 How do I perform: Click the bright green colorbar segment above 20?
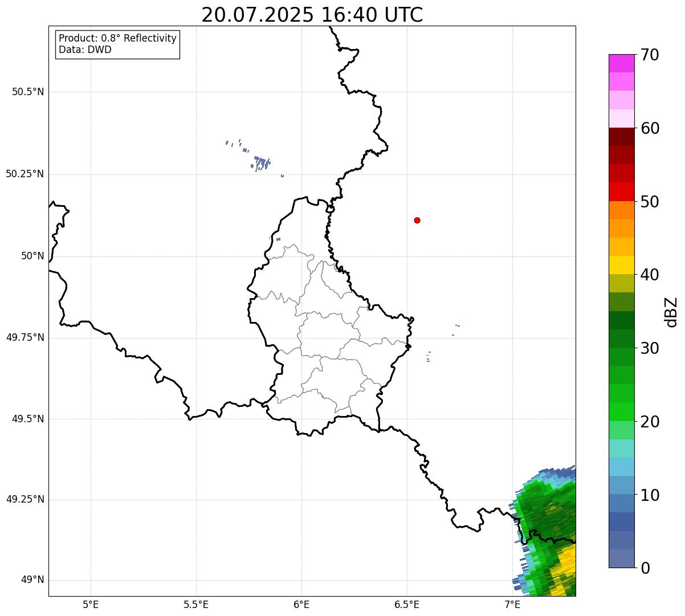coord(621,411)
